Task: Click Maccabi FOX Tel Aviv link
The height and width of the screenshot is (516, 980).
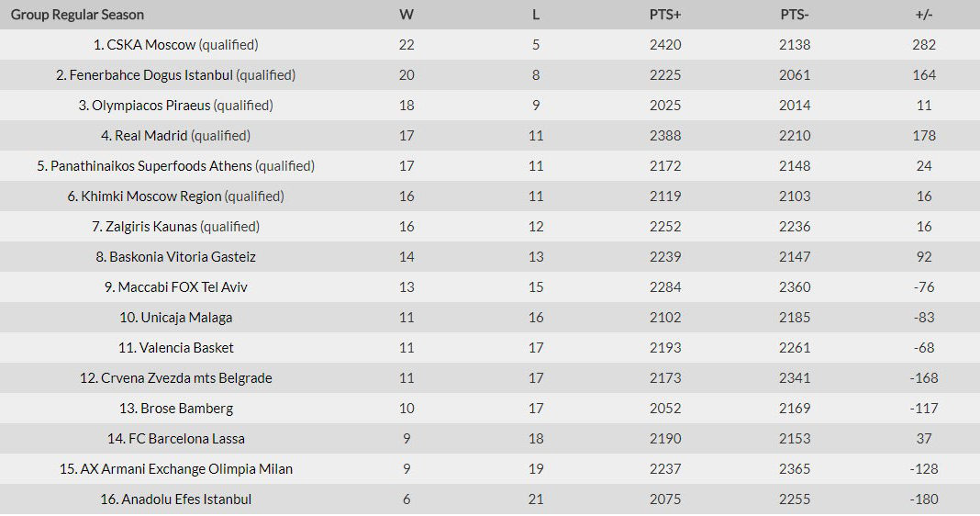Action: click(x=183, y=287)
